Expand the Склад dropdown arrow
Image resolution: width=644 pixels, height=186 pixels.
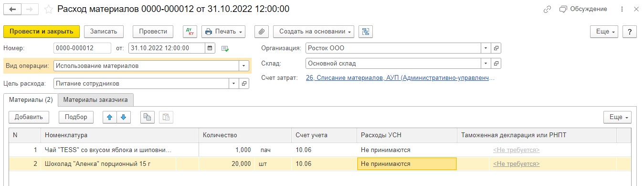486,63
